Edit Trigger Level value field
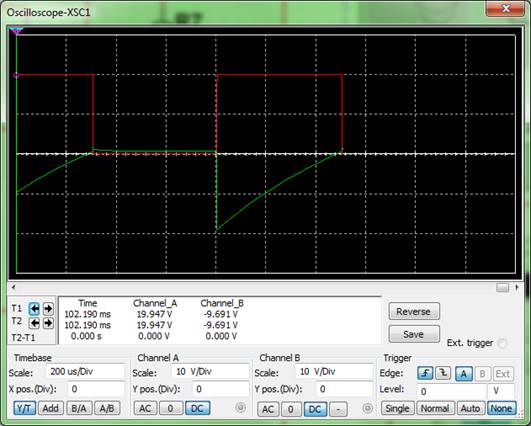This screenshot has height=426, width=531. click(x=451, y=391)
